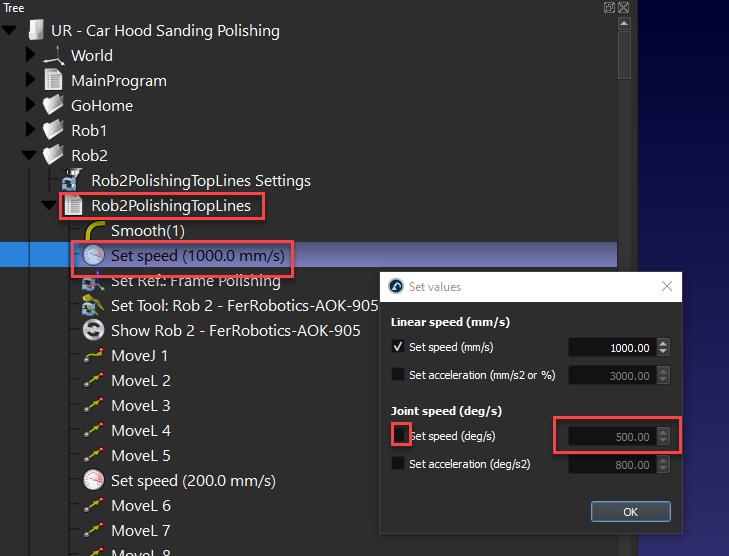The image size is (729, 556).
Task: Confirm values with the OK button
Action: 630,512
